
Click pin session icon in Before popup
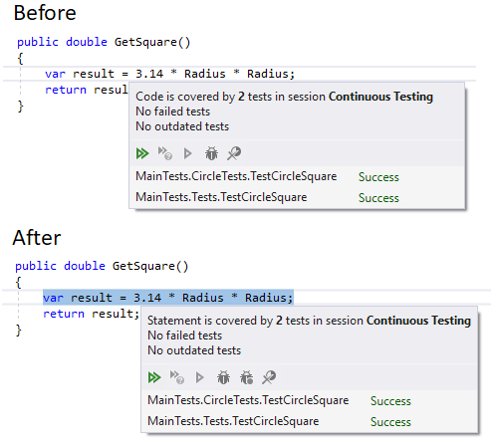point(234,153)
